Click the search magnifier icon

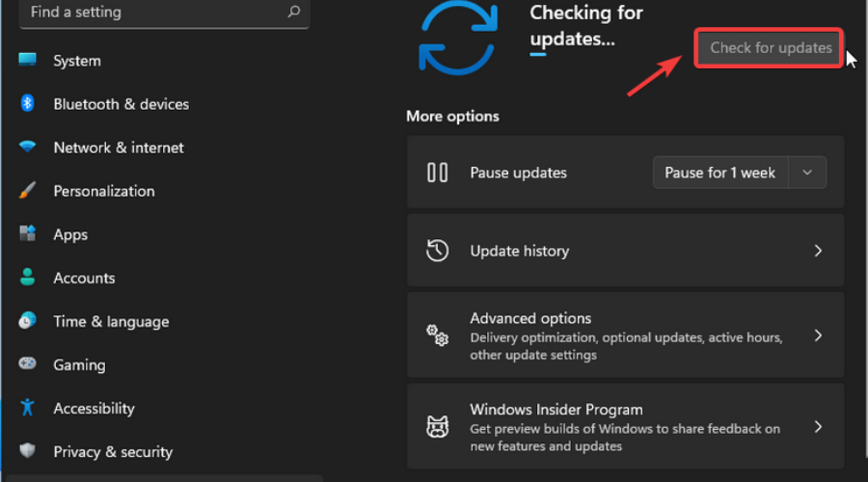293,13
